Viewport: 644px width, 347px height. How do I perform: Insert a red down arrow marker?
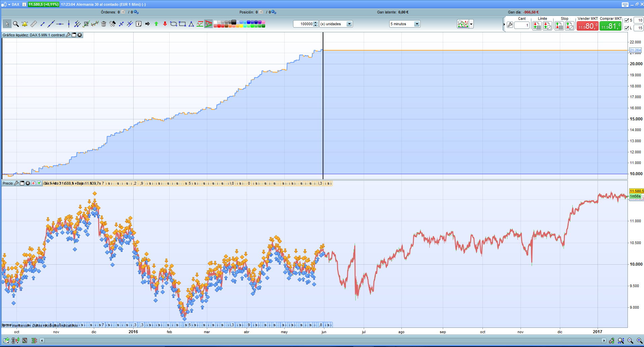click(165, 24)
